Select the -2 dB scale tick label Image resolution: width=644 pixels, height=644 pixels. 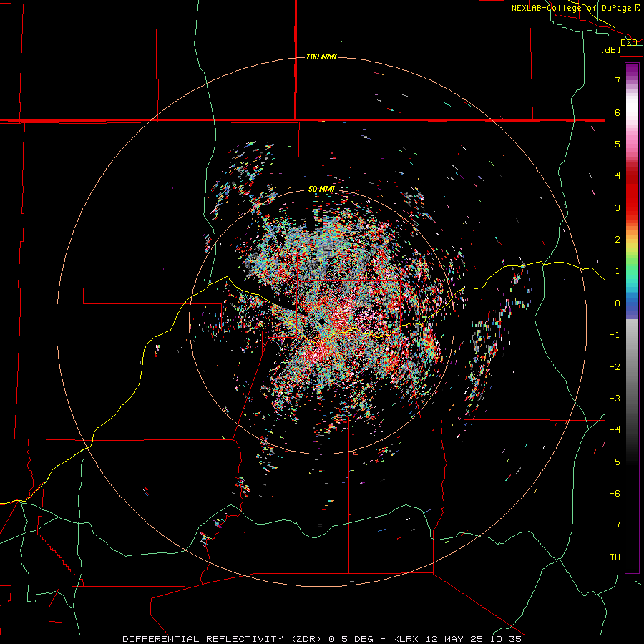615,367
